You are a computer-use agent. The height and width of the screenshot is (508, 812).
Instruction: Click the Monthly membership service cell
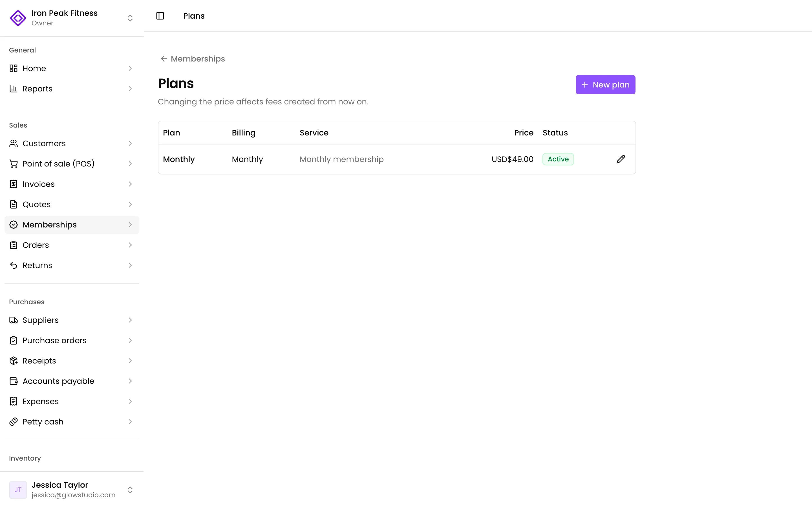click(x=342, y=159)
